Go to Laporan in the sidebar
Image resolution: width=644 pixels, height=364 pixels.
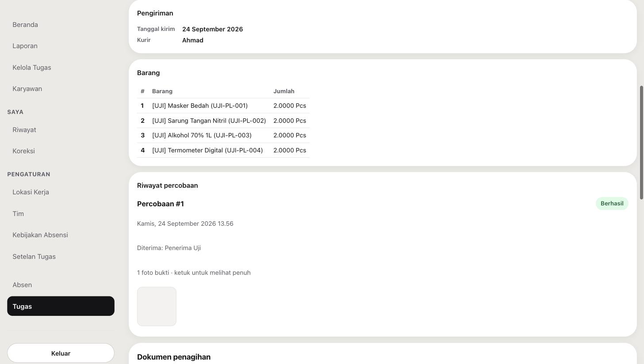61,46
